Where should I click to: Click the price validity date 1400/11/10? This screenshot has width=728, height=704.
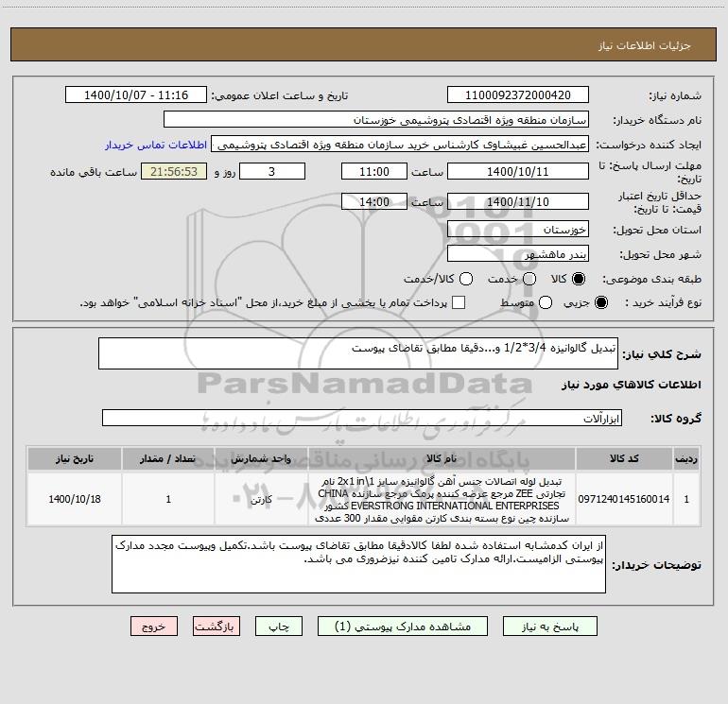(x=518, y=202)
